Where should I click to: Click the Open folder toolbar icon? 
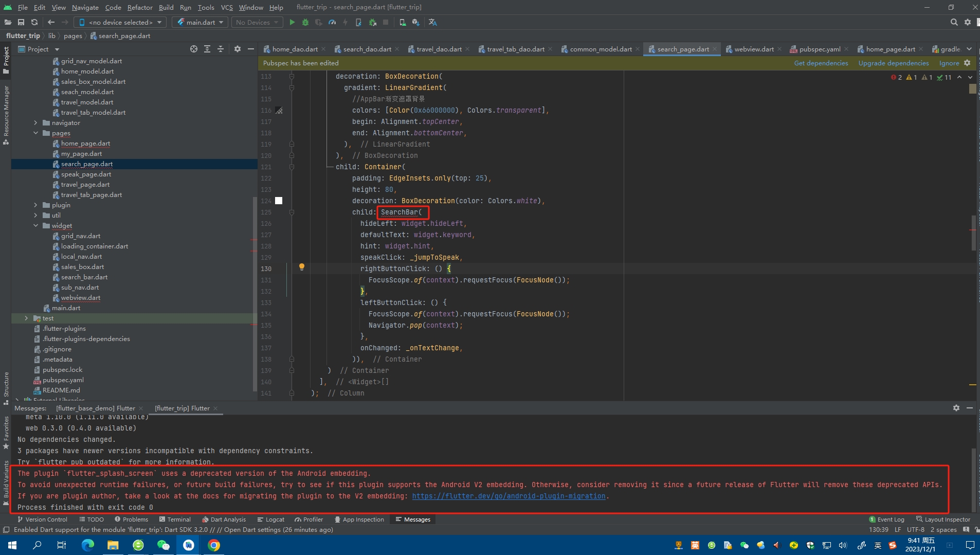[x=8, y=22]
